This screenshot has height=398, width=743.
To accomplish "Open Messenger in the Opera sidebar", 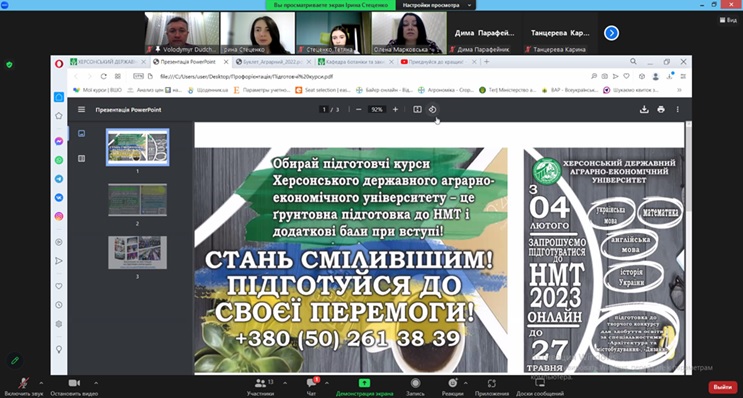I will 59,141.
